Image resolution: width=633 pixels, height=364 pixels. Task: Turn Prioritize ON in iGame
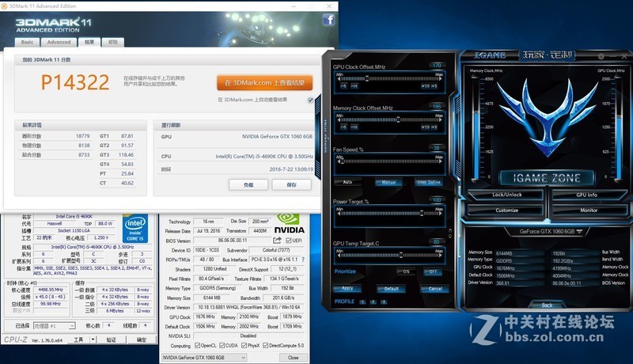point(406,271)
